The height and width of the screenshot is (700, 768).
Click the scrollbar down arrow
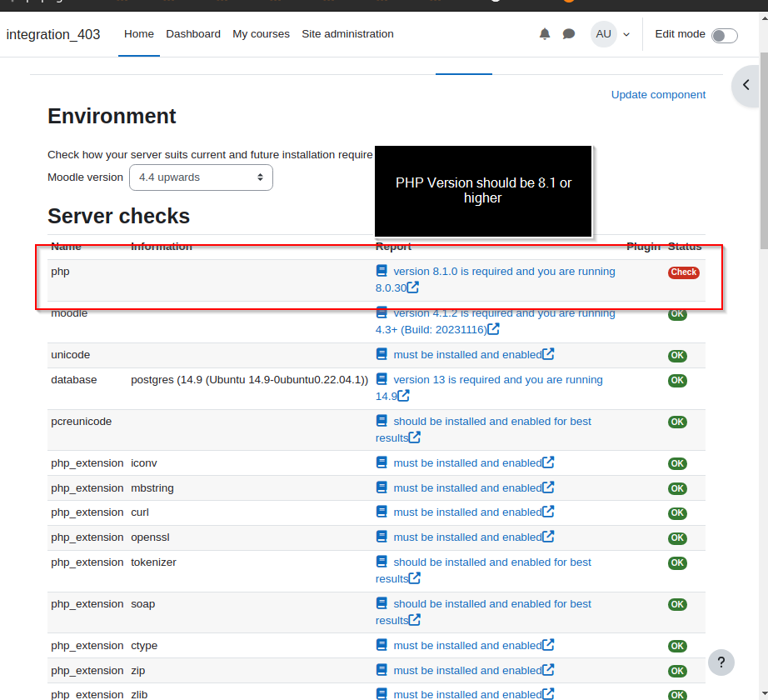[x=764, y=694]
